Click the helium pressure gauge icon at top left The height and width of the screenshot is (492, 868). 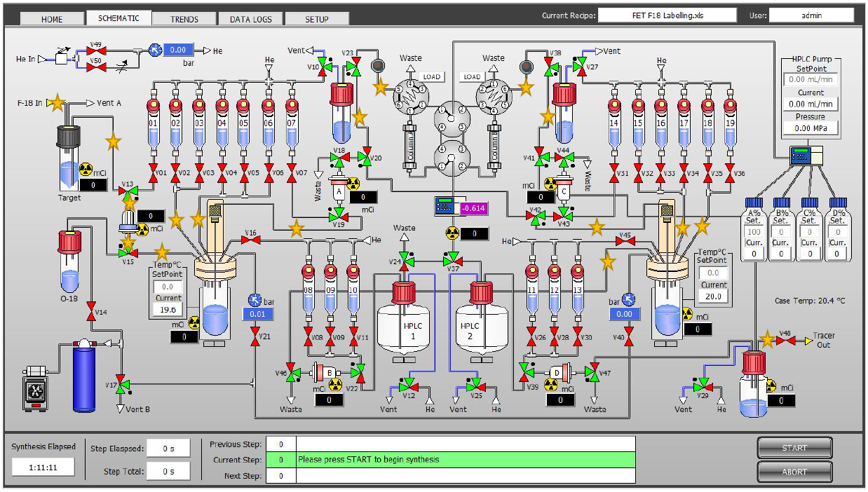tap(155, 50)
